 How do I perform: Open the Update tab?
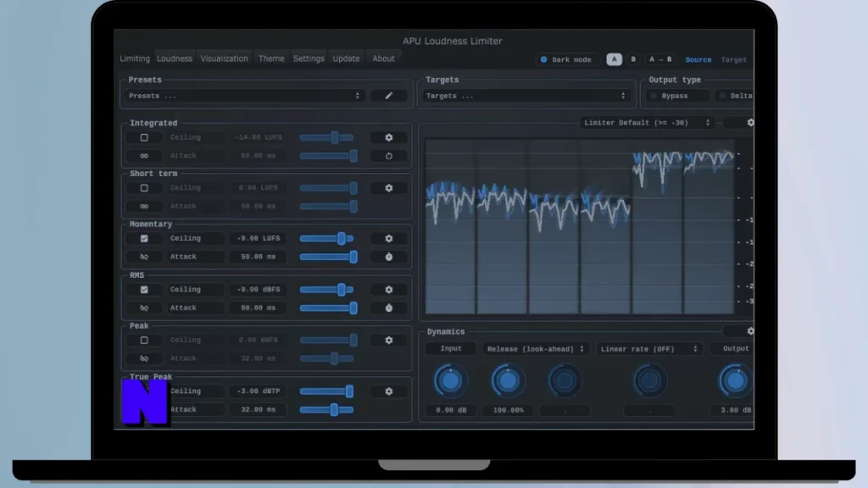346,58
